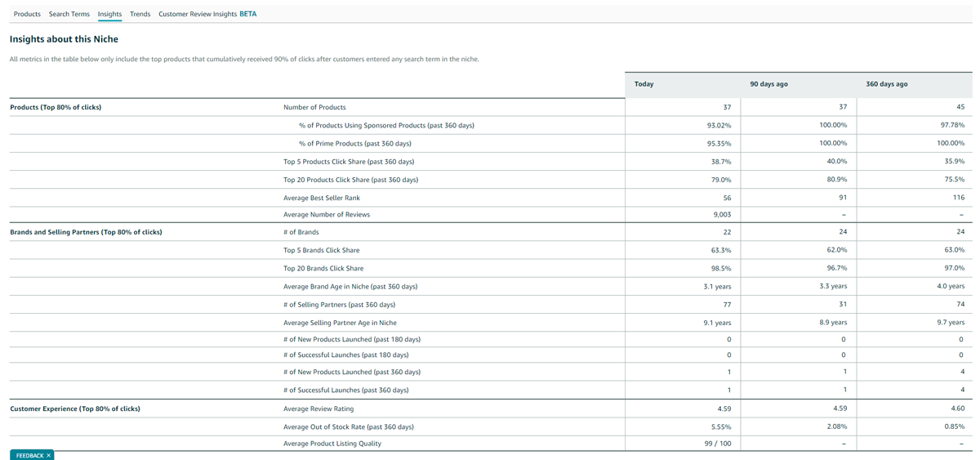The image size is (980, 460).
Task: Switch to the Search Terms tab
Action: pyautogui.click(x=69, y=14)
